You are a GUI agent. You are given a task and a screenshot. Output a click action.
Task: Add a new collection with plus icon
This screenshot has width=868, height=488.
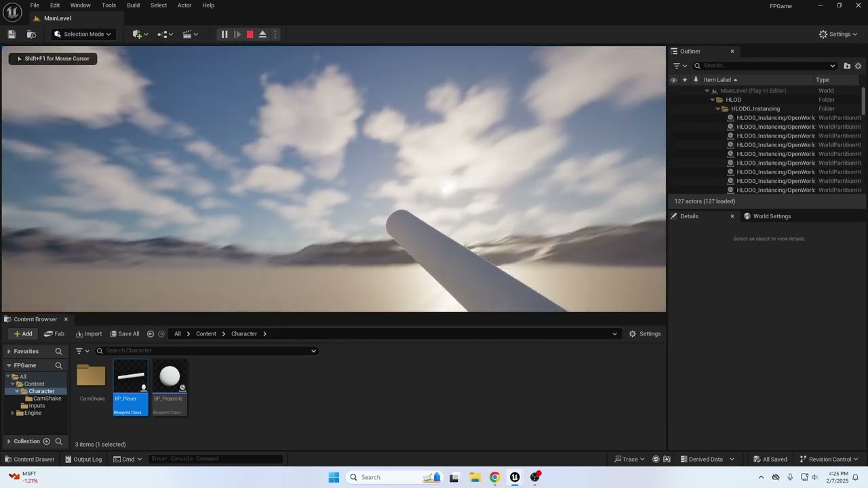[46, 442]
